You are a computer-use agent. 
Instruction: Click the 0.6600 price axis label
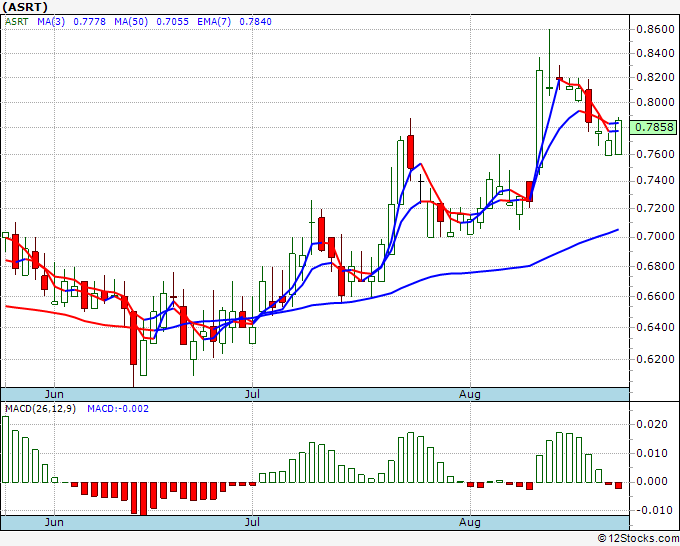pyautogui.click(x=655, y=296)
